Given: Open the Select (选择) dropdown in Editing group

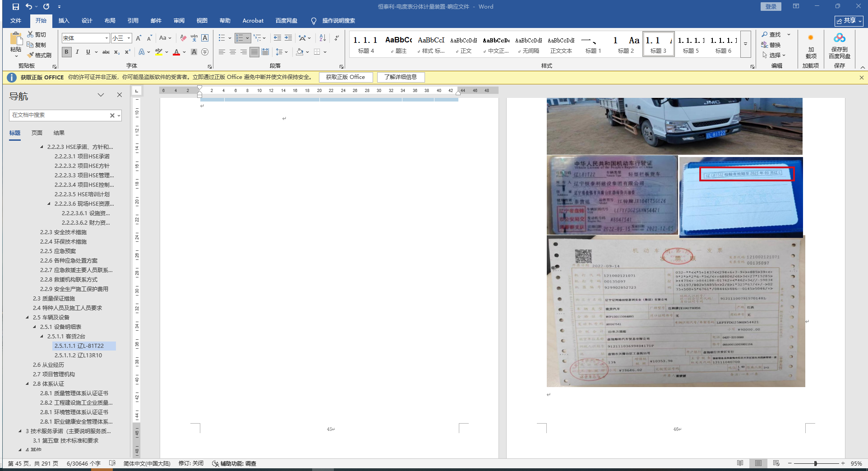Looking at the screenshot, I should 774,55.
